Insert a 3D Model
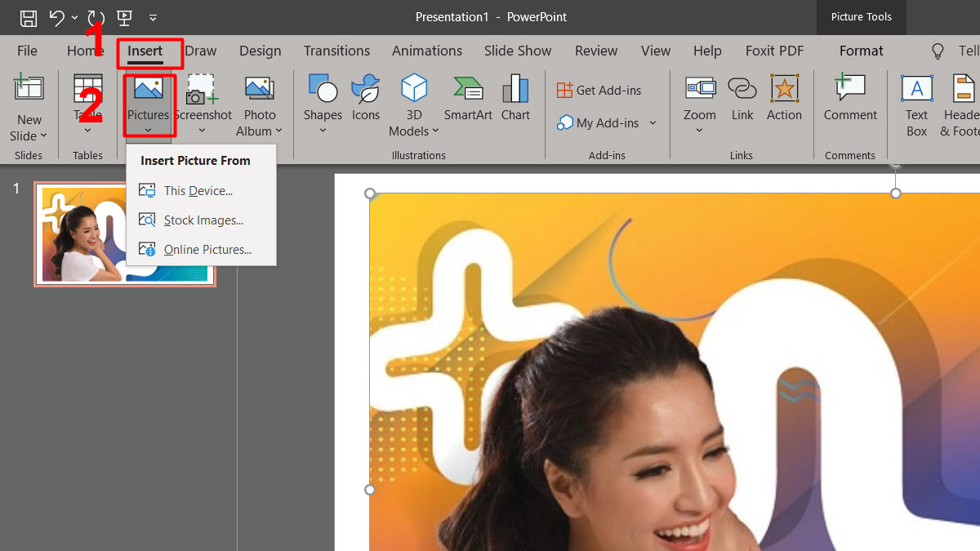This screenshot has width=980, height=551. click(x=413, y=100)
